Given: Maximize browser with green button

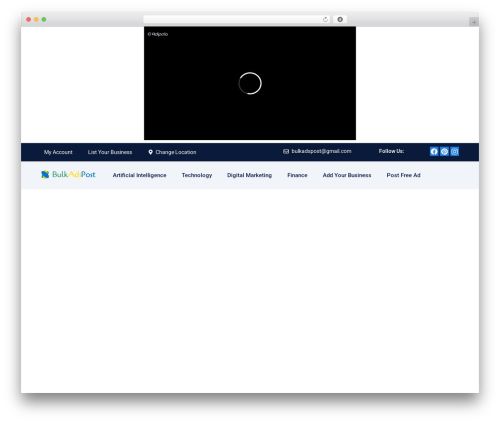Looking at the screenshot, I should (44, 19).
